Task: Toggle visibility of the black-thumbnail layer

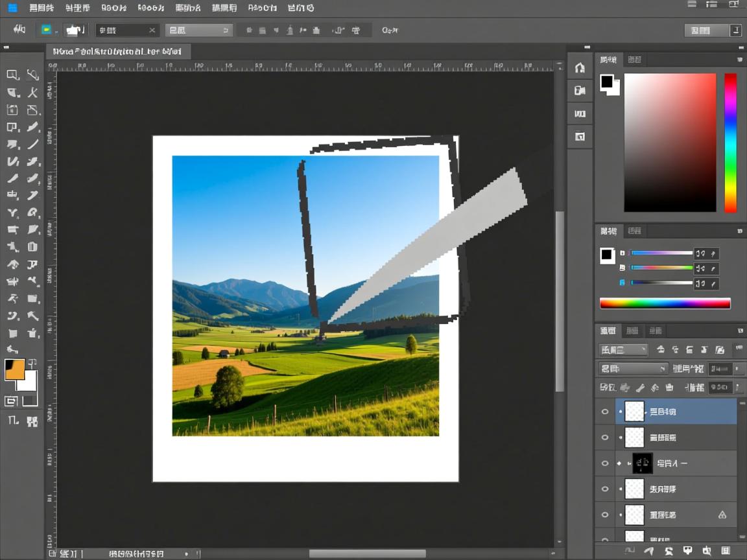Action: click(x=605, y=463)
